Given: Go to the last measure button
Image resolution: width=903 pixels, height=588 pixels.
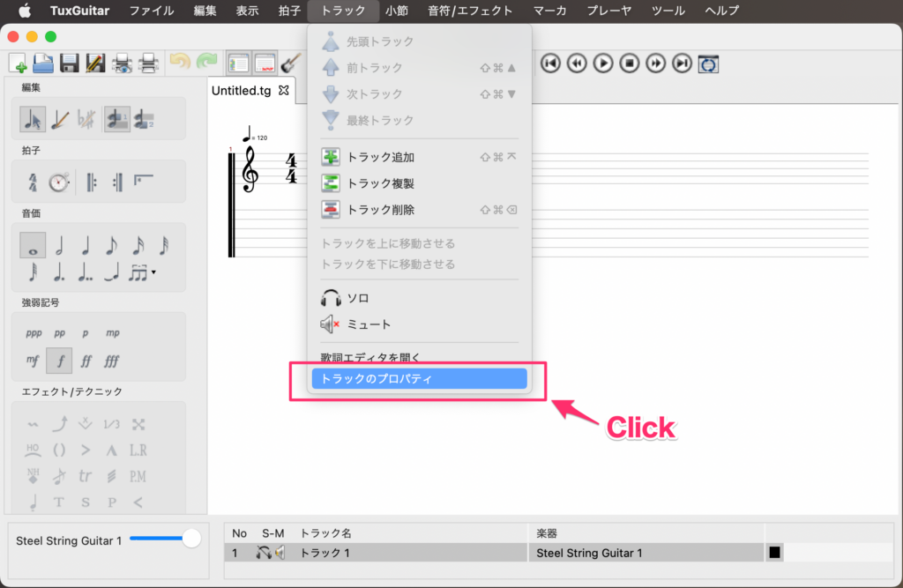Looking at the screenshot, I should click(682, 63).
